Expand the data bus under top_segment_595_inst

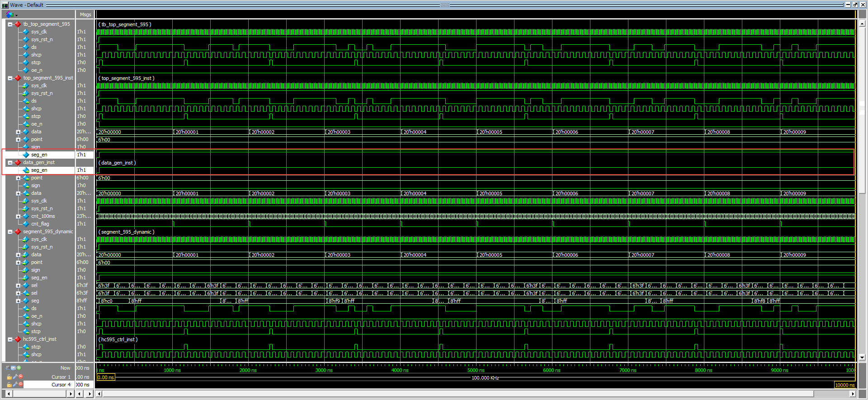(18, 132)
